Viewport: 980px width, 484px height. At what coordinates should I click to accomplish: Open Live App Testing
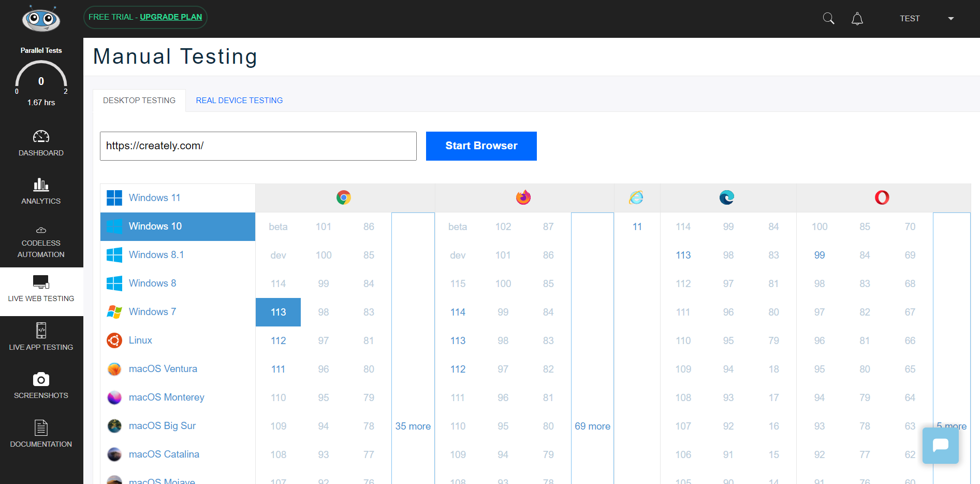click(41, 337)
